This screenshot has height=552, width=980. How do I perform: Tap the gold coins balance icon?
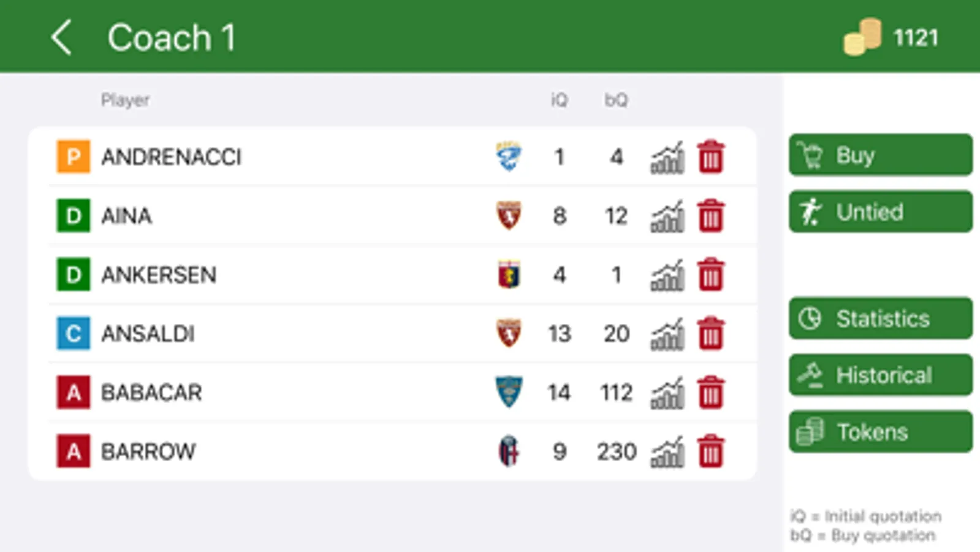click(x=862, y=37)
